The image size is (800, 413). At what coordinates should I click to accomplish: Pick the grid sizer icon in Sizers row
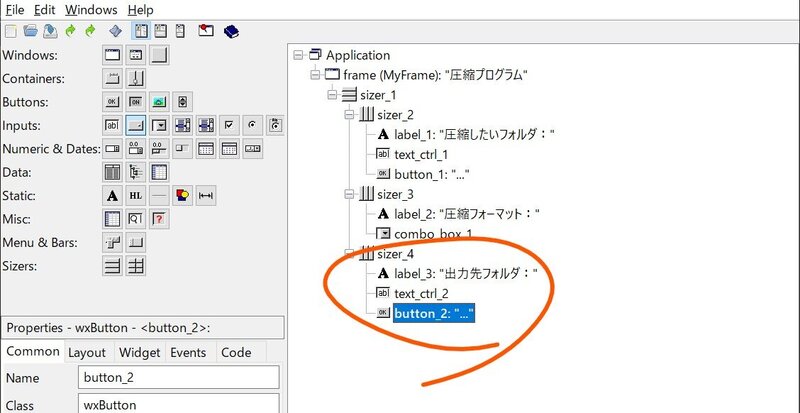135,265
